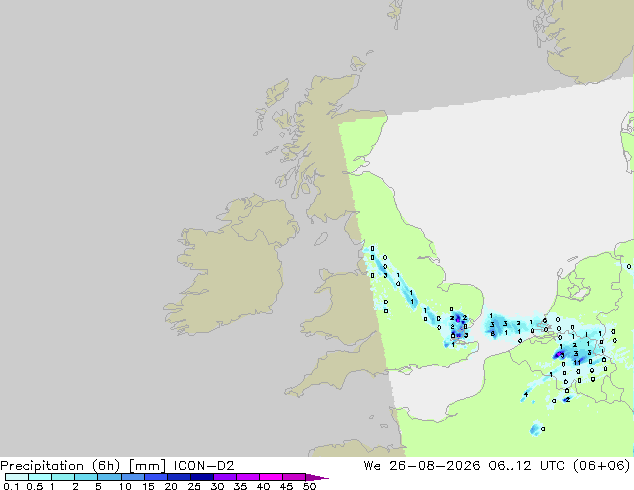Click the Isle of Man on map

pyautogui.click(x=321, y=239)
